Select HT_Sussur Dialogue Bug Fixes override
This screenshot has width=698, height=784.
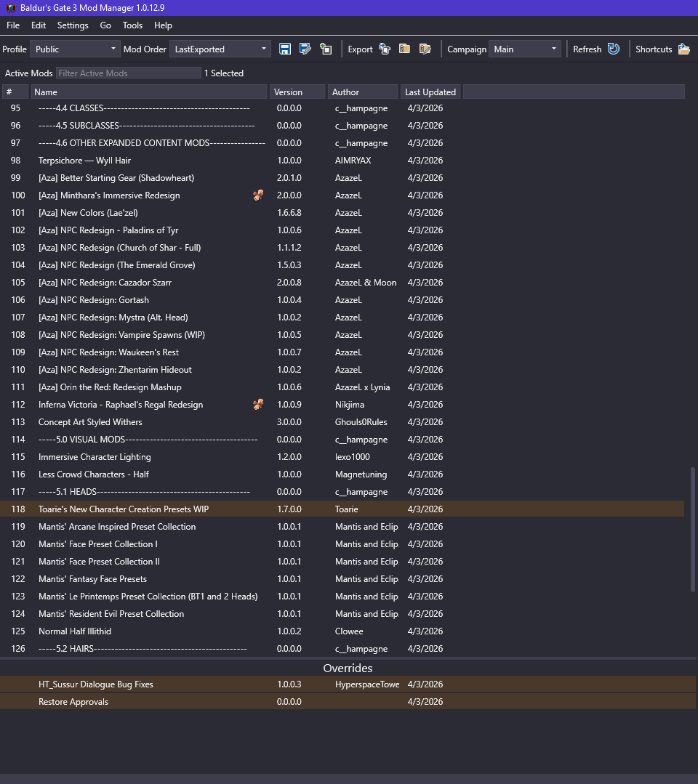[348, 684]
